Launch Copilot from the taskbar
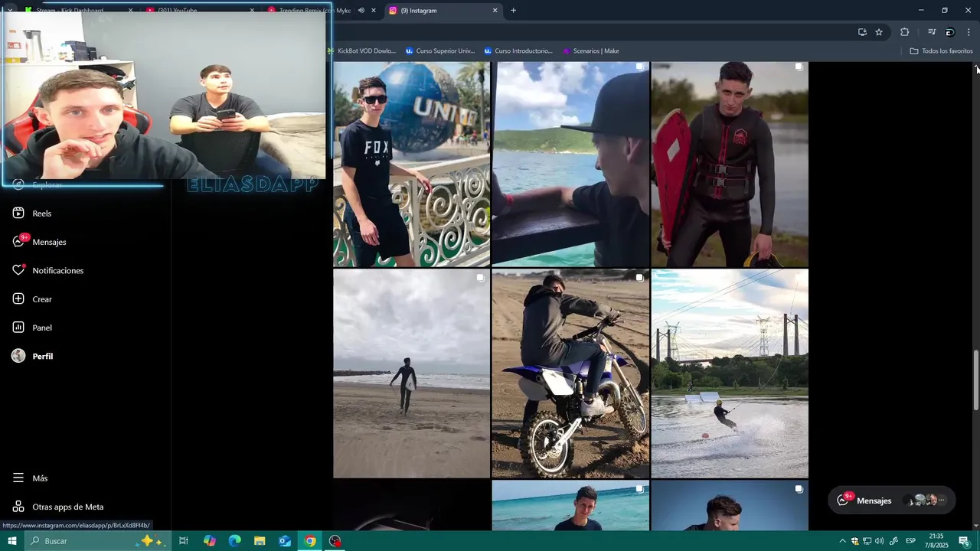 pos(209,541)
